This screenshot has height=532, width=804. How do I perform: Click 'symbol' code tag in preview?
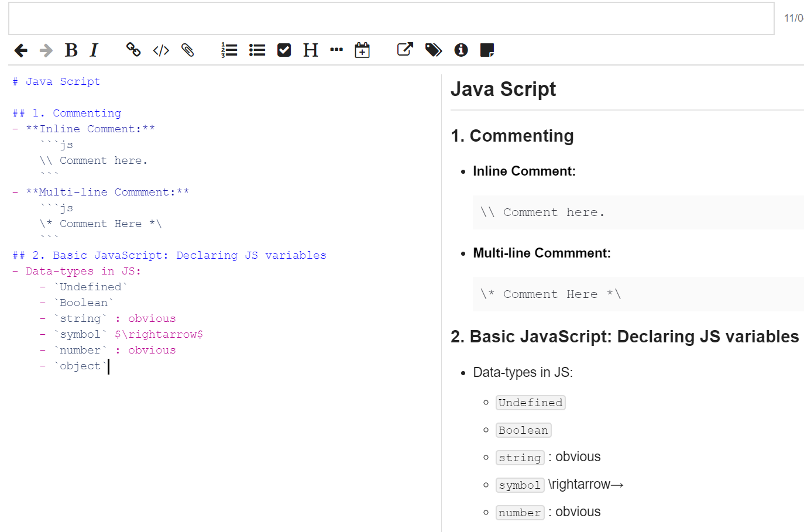coord(520,485)
